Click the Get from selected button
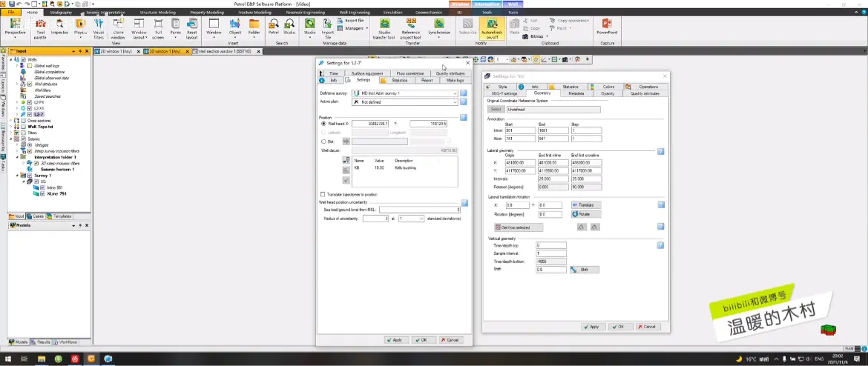 518,227
